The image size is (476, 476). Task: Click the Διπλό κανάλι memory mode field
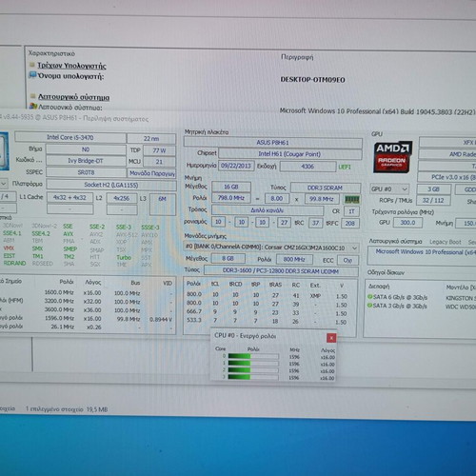point(268,210)
